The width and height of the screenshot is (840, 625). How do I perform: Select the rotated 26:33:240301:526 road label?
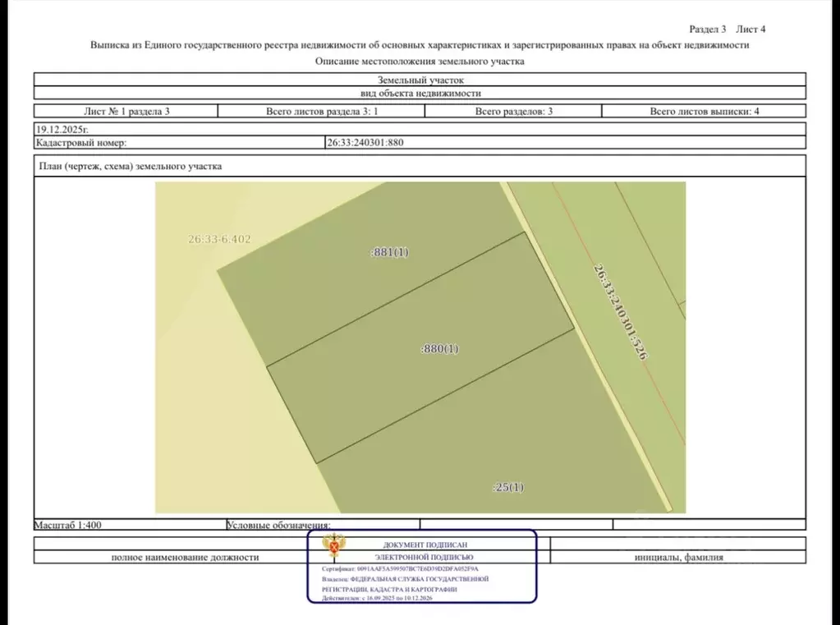click(x=621, y=311)
